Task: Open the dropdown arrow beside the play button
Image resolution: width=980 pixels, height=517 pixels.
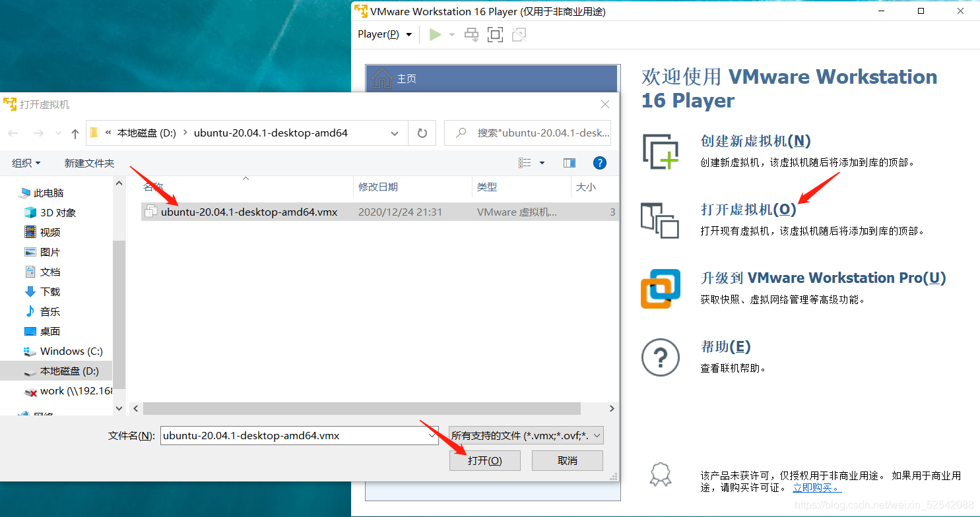Action: (x=452, y=34)
